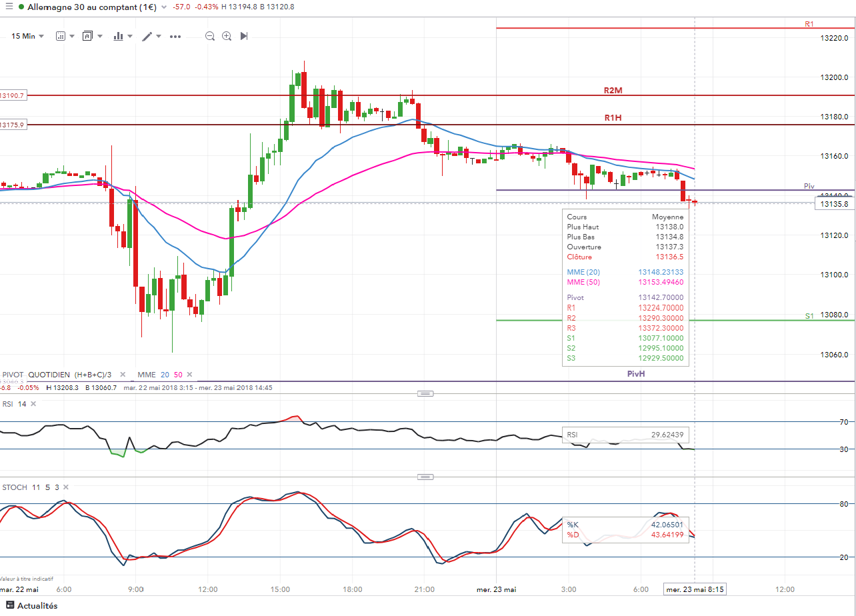Screen dimensions: 856x616
Task: Grab the divider handle above the RSI panel
Action: click(426, 393)
